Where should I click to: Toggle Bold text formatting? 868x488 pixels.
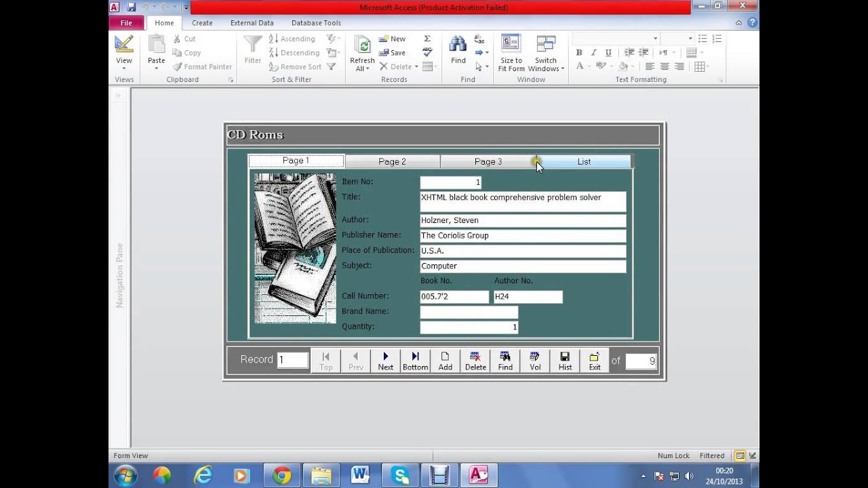point(578,53)
